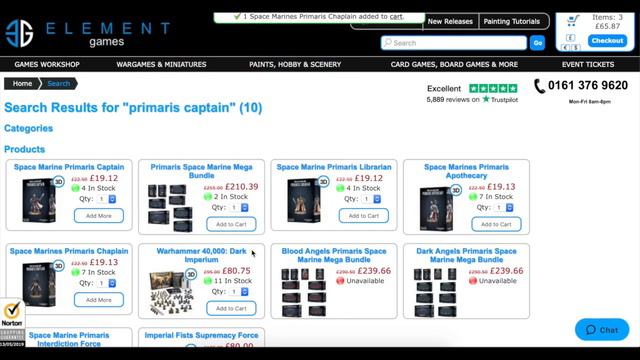This screenshot has width=640, height=360.
Task: Click the cart link in notification
Action: pyautogui.click(x=396, y=16)
